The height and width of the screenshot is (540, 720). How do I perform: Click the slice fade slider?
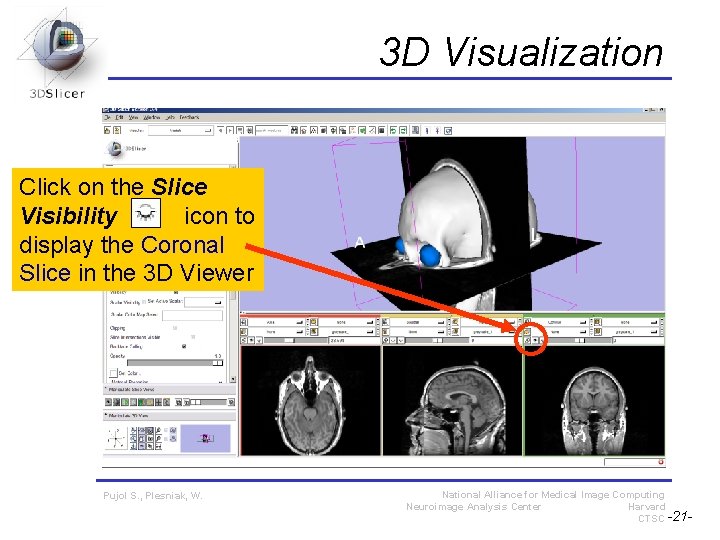[x=209, y=402]
